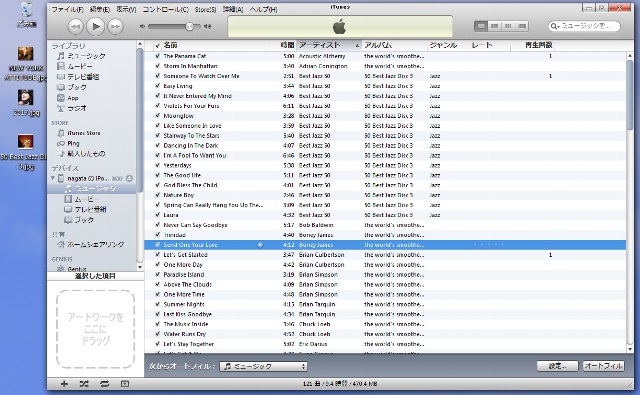Click the high volume speaker icon
The height and width of the screenshot is (395, 640).
(x=207, y=27)
